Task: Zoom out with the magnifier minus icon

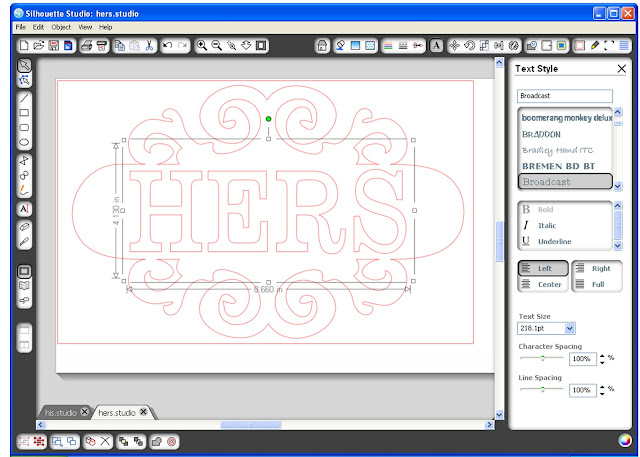Action: pos(216,45)
